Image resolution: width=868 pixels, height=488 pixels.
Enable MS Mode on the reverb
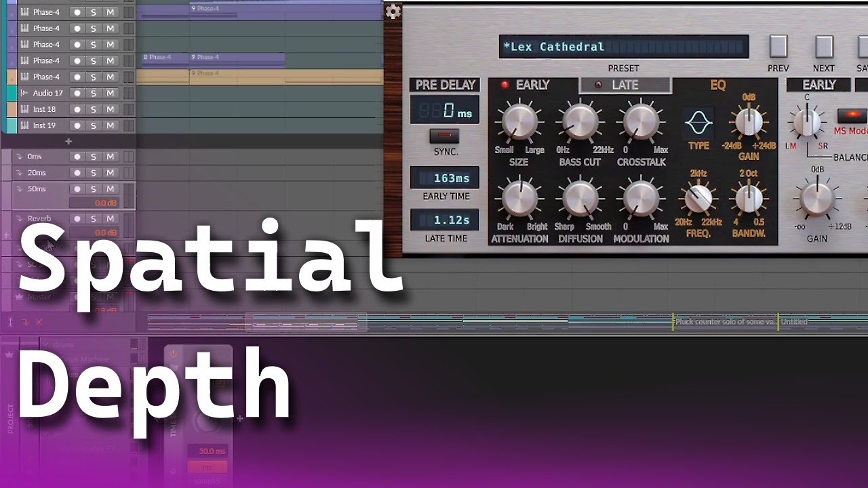852,116
